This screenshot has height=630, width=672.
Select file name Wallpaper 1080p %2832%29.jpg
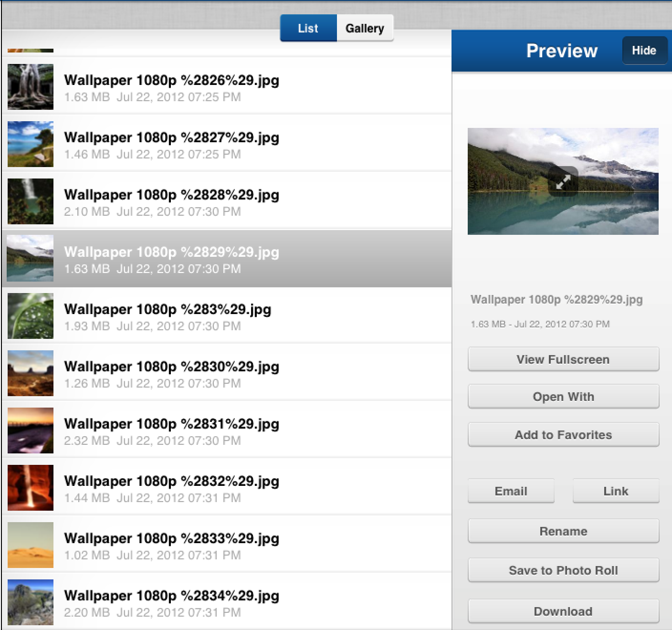(x=172, y=481)
